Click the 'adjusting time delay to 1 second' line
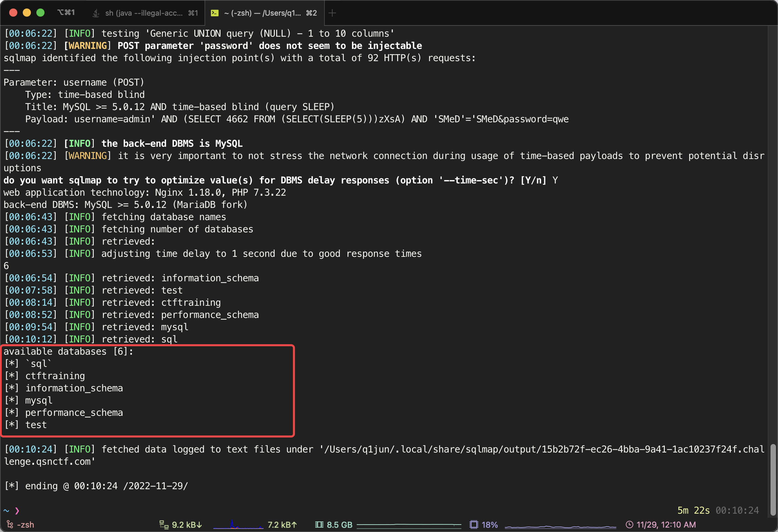This screenshot has height=532, width=778. [262, 254]
